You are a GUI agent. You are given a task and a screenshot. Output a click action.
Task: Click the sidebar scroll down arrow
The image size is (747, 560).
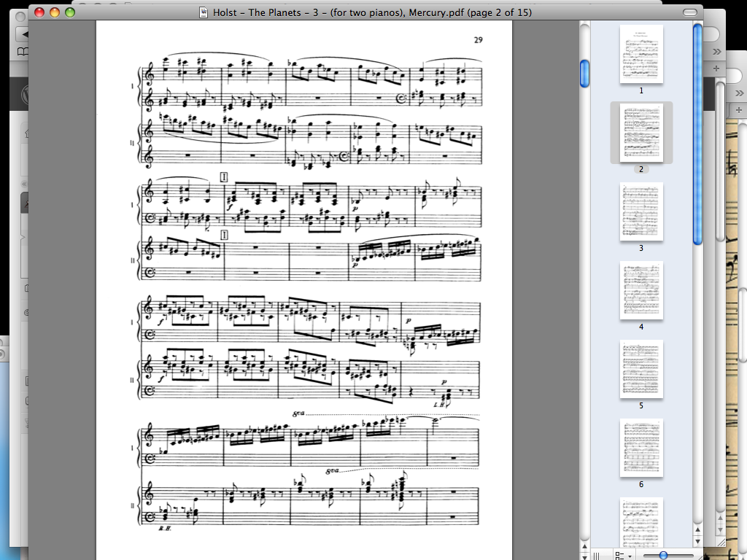(x=697, y=542)
